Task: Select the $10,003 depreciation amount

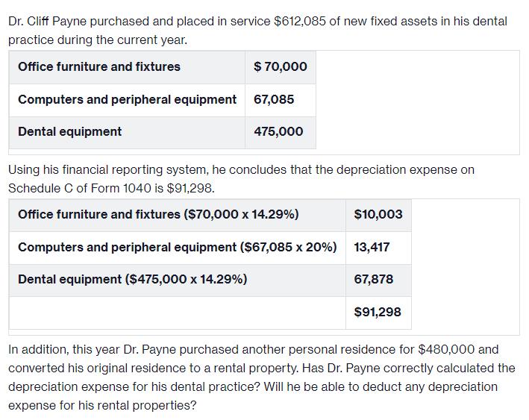Action: click(x=378, y=215)
